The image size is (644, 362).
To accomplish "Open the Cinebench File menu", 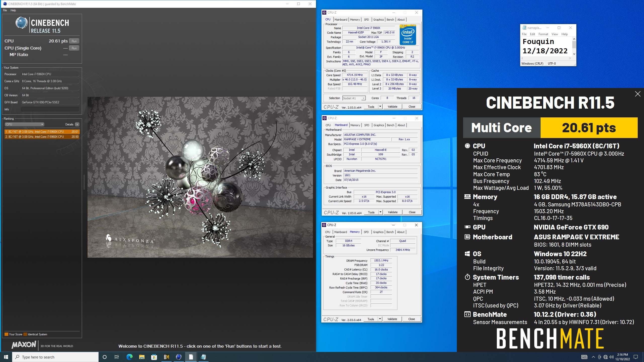I will click(x=5, y=10).
